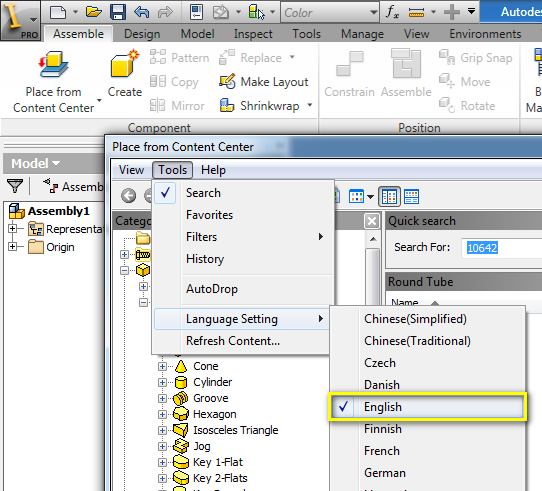The width and height of the screenshot is (542, 491).
Task: Go back in Content Center navigation
Action: (128, 195)
